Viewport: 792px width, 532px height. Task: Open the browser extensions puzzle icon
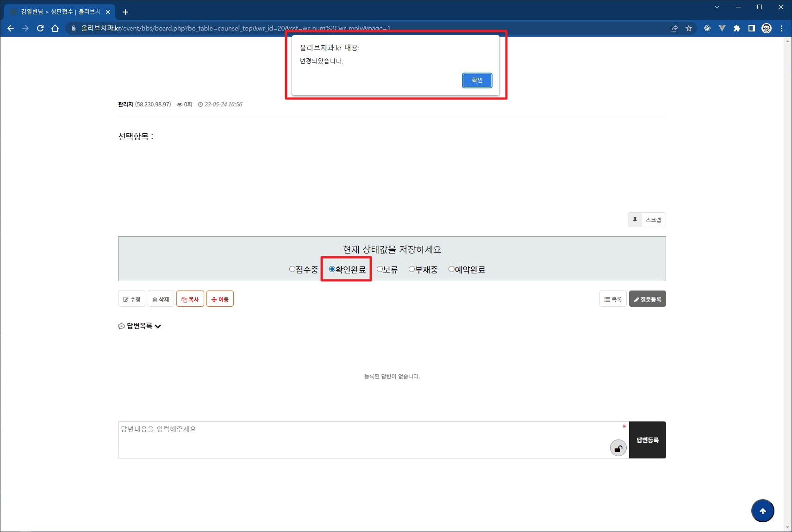pyautogui.click(x=736, y=28)
